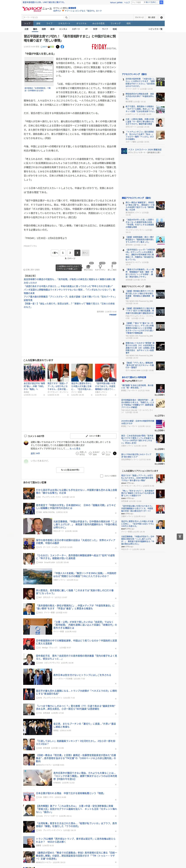Screen dimensions: 186x868
Task: Click the Yahoo! JAPAN news logo
Action: 37,9
